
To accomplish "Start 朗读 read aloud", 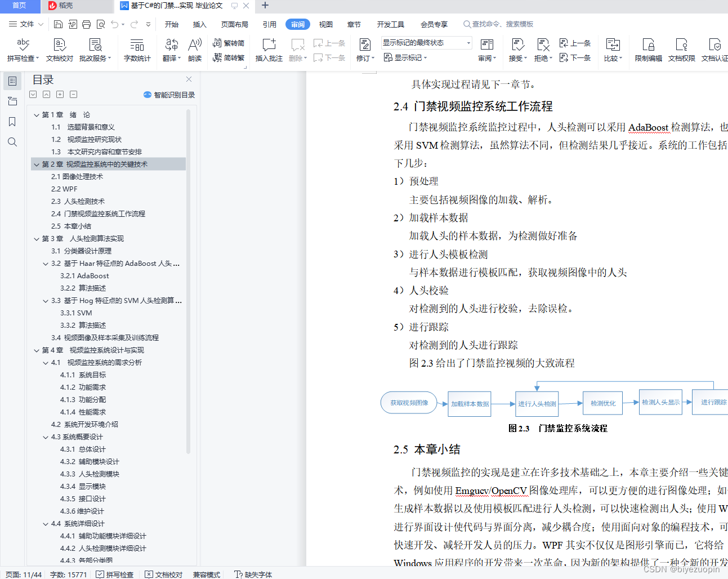I will pos(195,50).
